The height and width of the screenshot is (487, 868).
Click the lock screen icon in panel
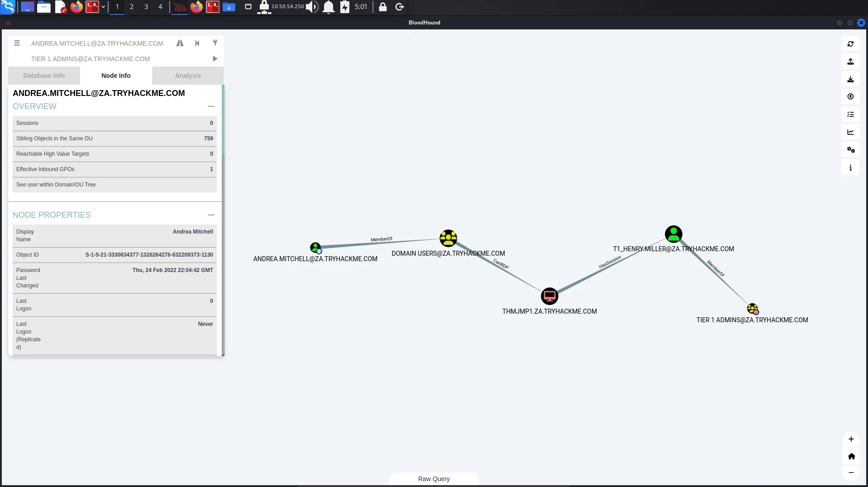[x=383, y=7]
